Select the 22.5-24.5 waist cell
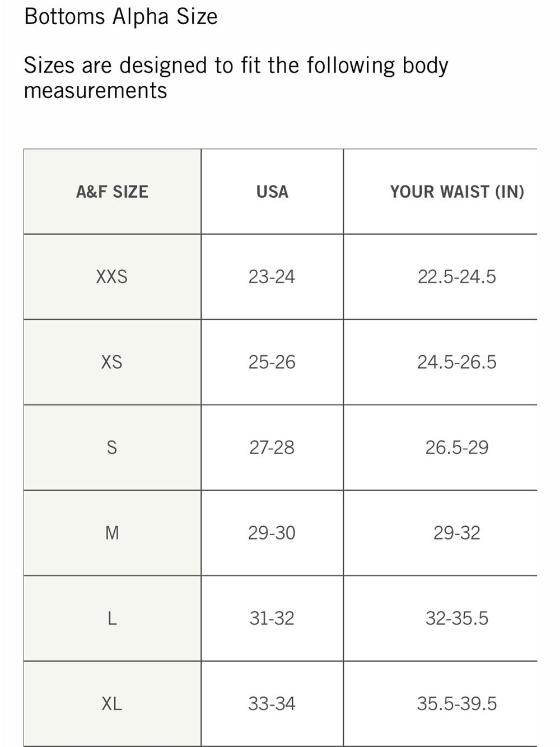 [457, 277]
